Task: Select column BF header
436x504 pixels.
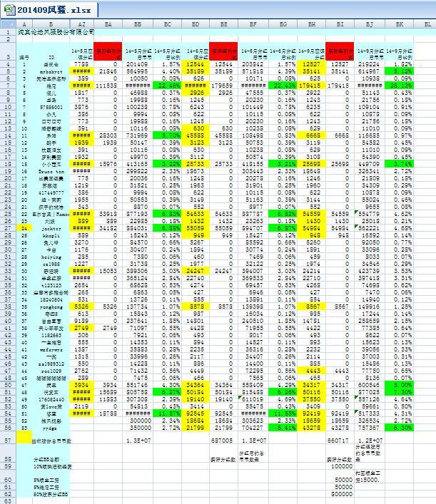Action: tap(253, 24)
